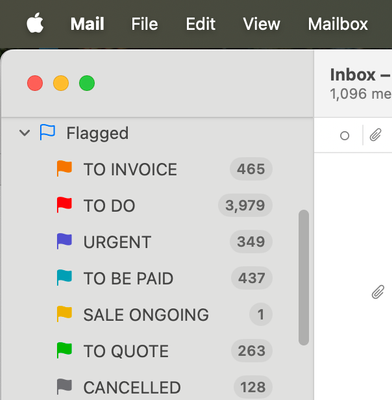Close the Mail window with red button
The width and height of the screenshot is (392, 400).
[35, 83]
